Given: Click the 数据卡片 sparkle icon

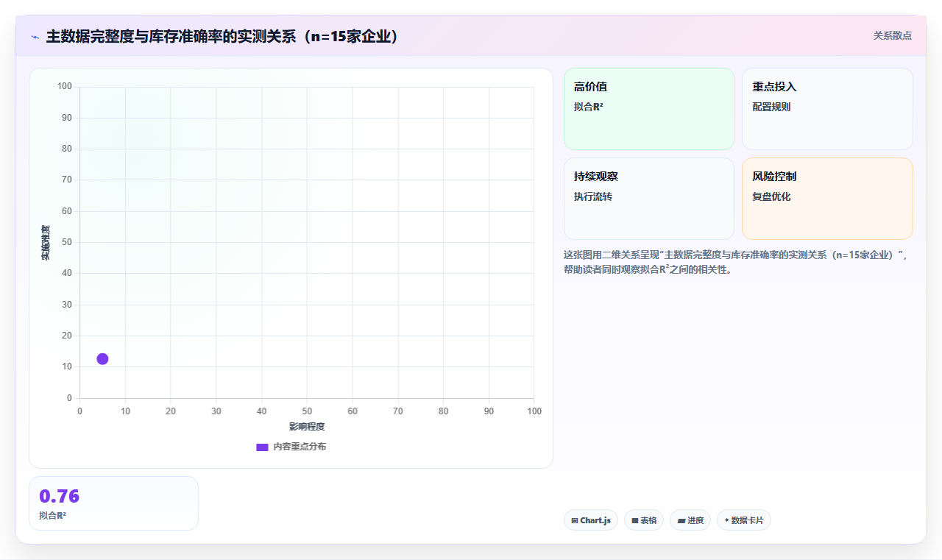Looking at the screenshot, I should 726,520.
